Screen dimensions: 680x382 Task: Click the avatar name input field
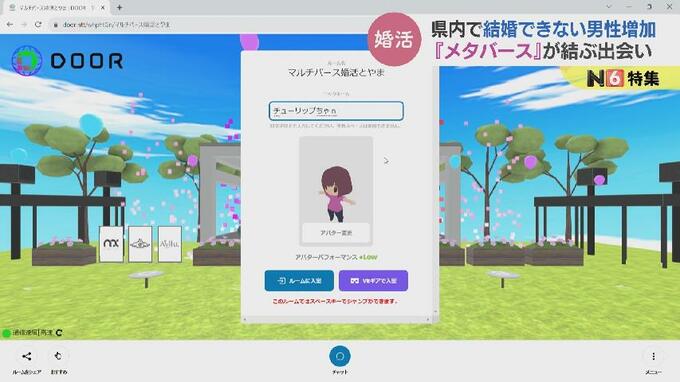pyautogui.click(x=336, y=111)
